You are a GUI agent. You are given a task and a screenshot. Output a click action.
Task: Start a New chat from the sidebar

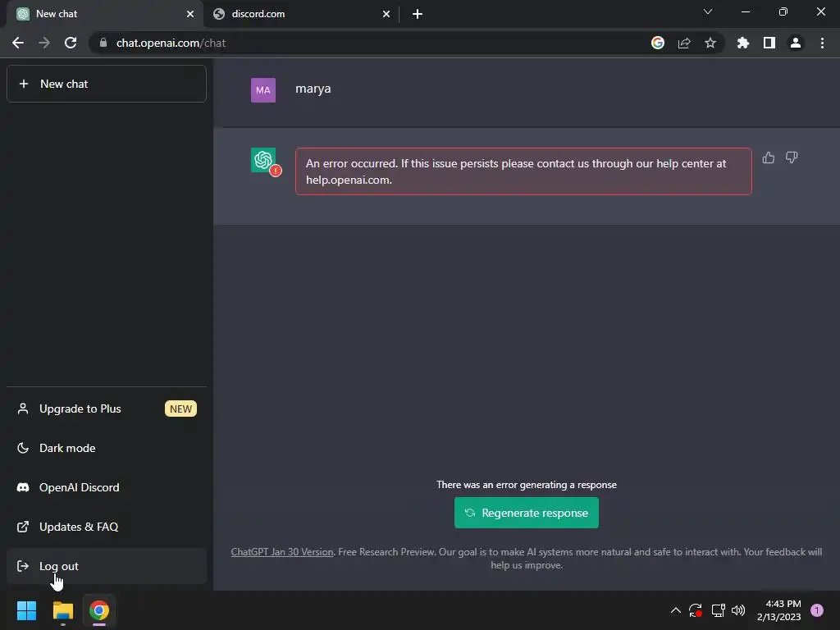click(107, 84)
